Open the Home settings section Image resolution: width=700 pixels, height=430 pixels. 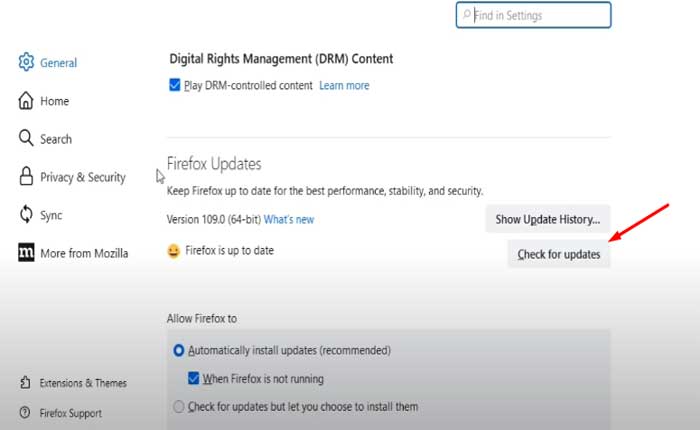[x=54, y=101]
